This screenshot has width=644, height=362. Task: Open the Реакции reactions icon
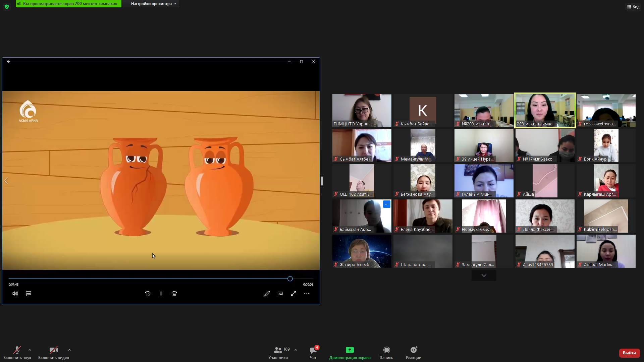tap(413, 351)
